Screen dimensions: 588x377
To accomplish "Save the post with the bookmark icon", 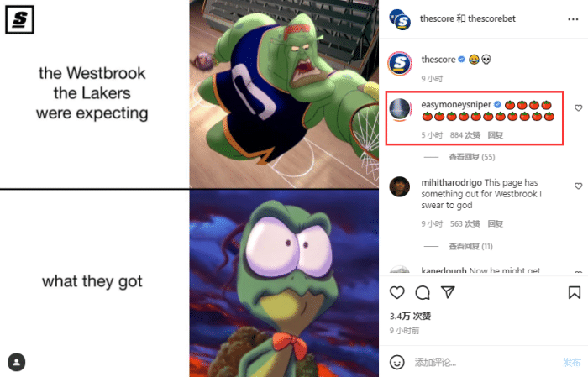I will [x=574, y=292].
